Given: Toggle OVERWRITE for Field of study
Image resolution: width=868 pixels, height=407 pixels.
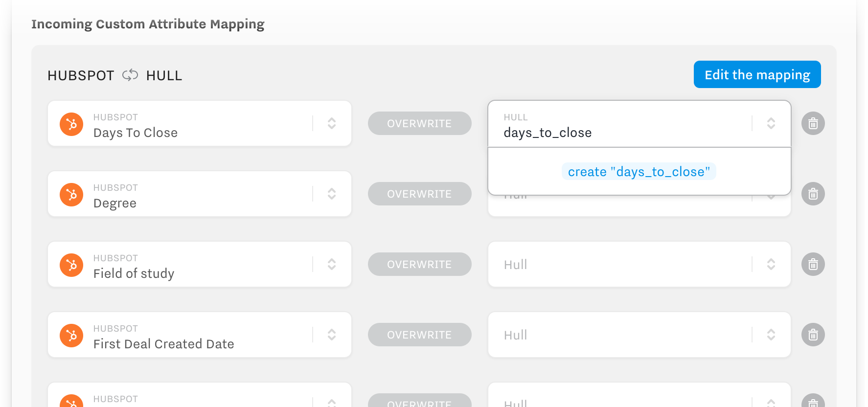Looking at the screenshot, I should click(x=419, y=264).
